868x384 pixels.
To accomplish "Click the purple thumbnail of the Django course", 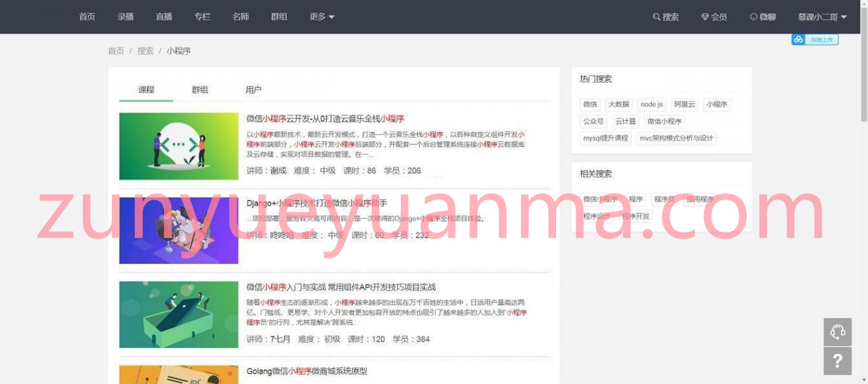I will coord(179,230).
